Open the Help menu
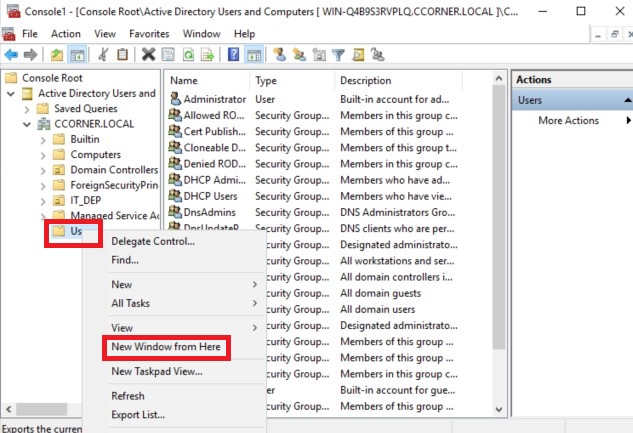This screenshot has width=633, height=433. tap(245, 34)
